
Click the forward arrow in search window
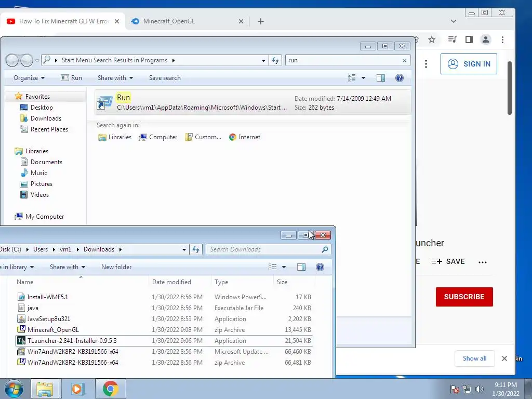[x=26, y=60]
